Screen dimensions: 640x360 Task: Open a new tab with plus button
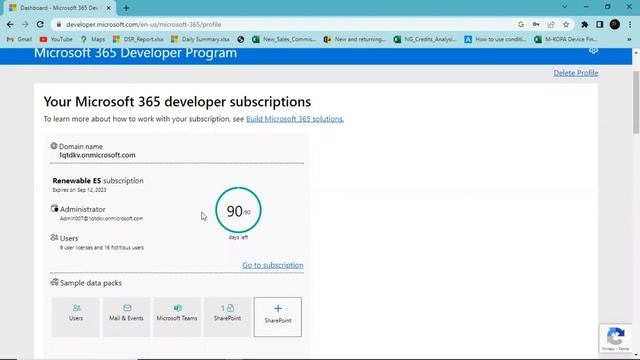coord(126,8)
